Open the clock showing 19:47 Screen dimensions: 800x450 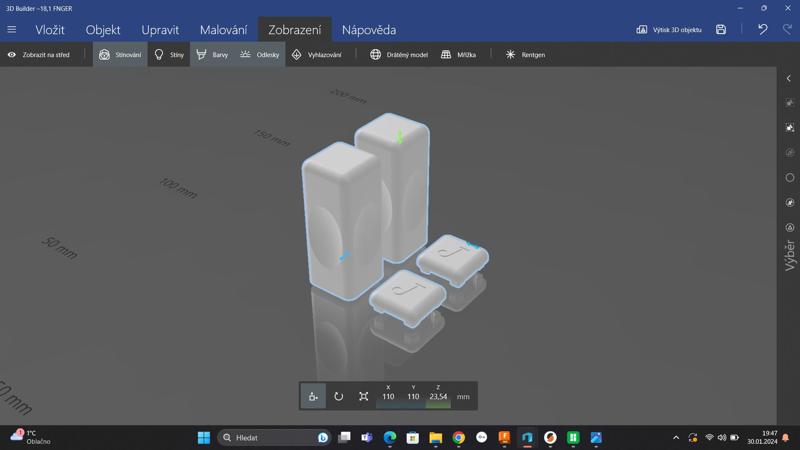762,437
